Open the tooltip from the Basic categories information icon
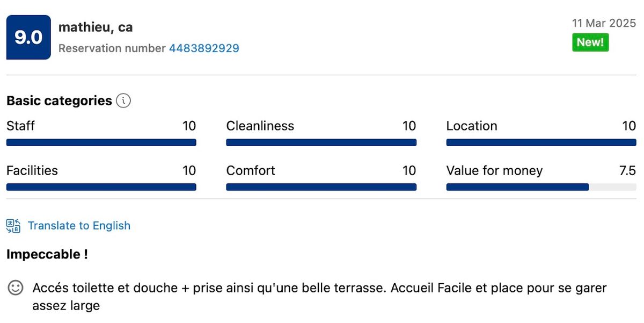Image resolution: width=644 pixels, height=323 pixels. click(123, 101)
